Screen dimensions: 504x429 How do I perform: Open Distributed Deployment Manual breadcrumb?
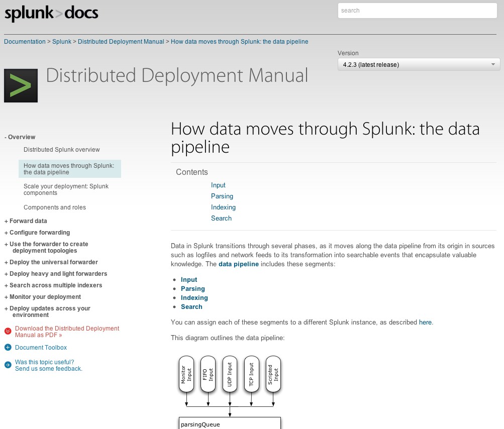click(121, 42)
